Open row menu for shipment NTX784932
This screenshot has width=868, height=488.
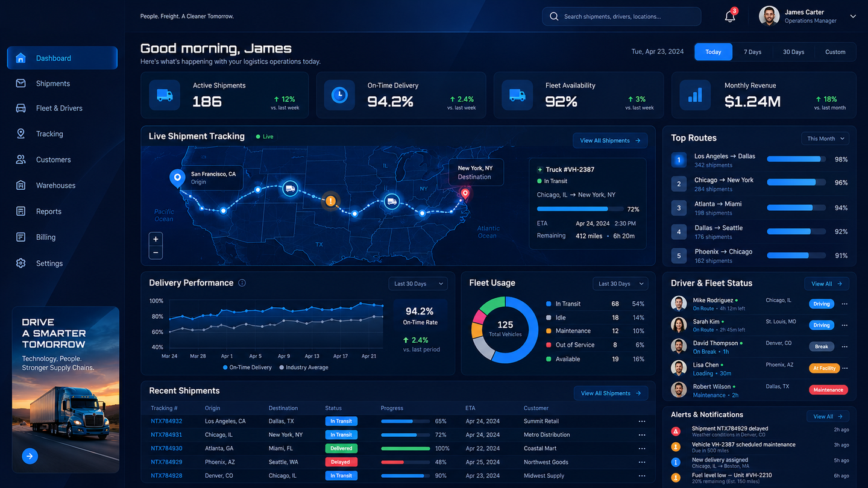pyautogui.click(x=642, y=421)
